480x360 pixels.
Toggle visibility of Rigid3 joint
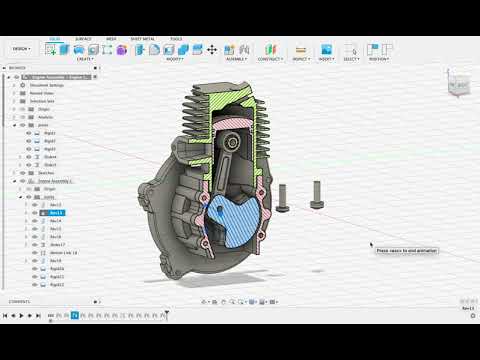tap(29, 149)
